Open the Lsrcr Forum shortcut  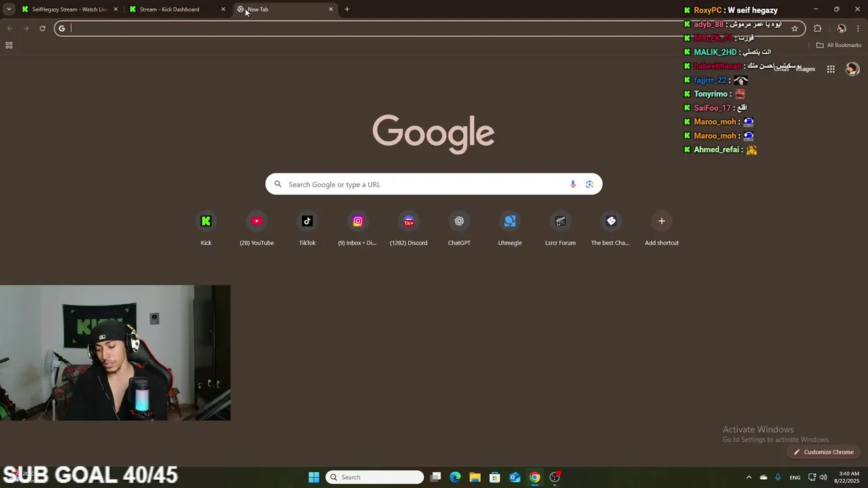click(x=560, y=229)
